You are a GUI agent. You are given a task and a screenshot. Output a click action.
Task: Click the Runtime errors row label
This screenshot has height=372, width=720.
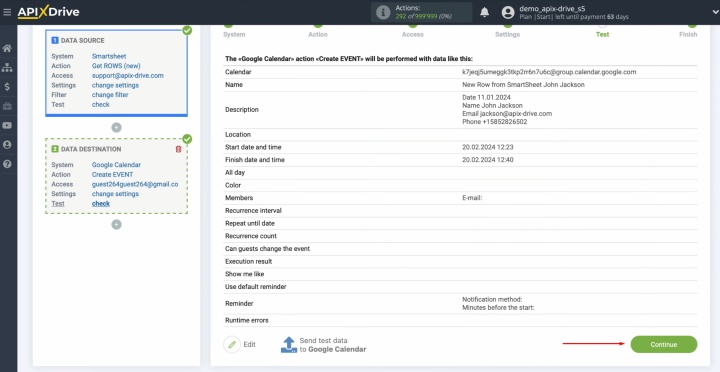click(247, 321)
